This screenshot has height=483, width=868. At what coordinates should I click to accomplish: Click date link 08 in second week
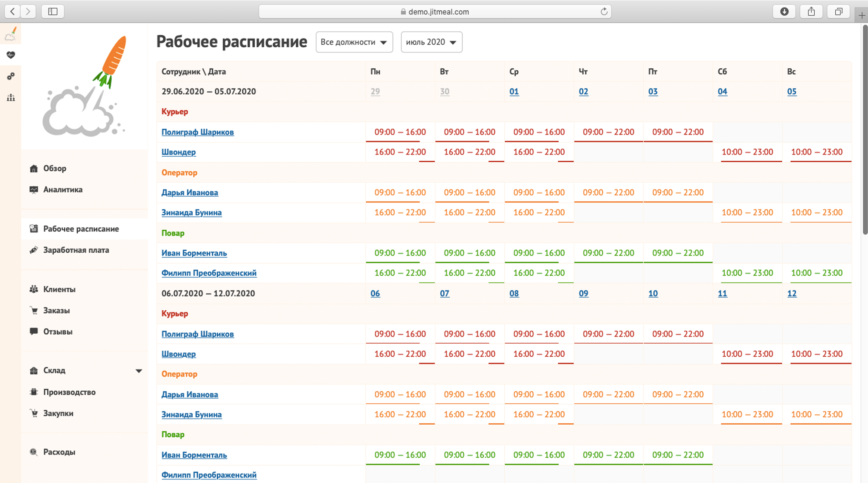(514, 293)
